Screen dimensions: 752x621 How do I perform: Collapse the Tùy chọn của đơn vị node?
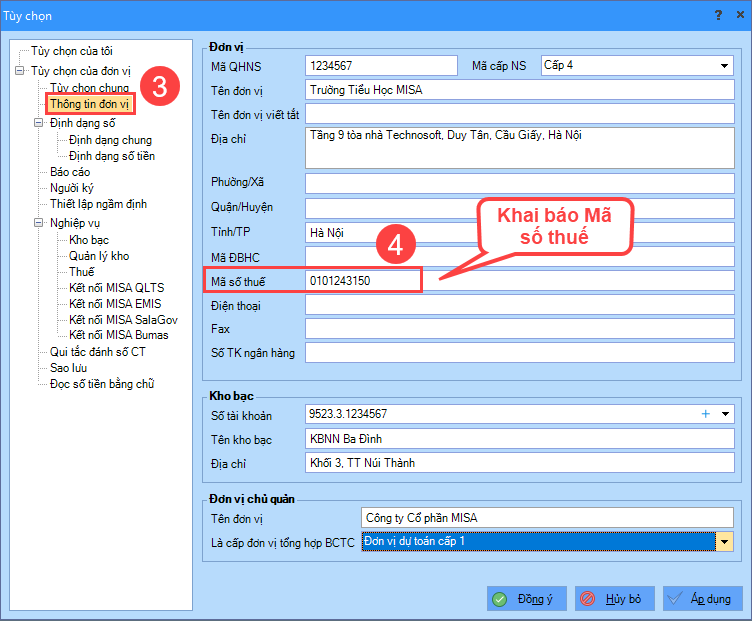20,71
